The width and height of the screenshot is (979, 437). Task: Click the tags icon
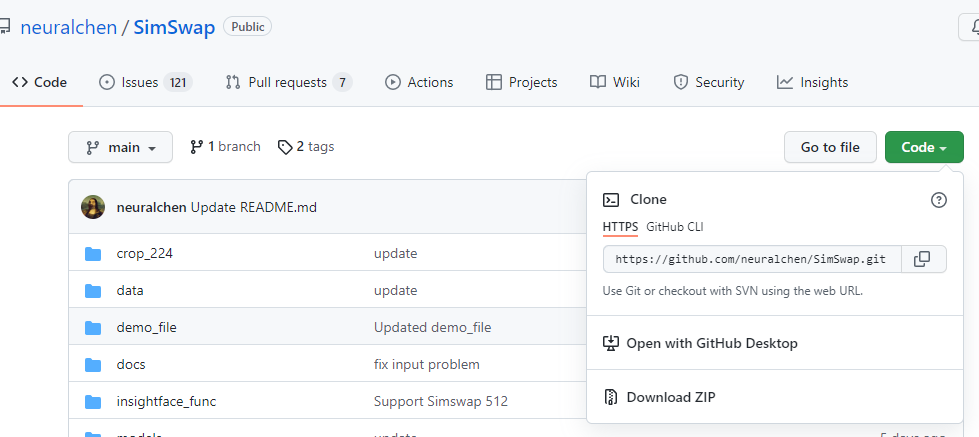(285, 147)
